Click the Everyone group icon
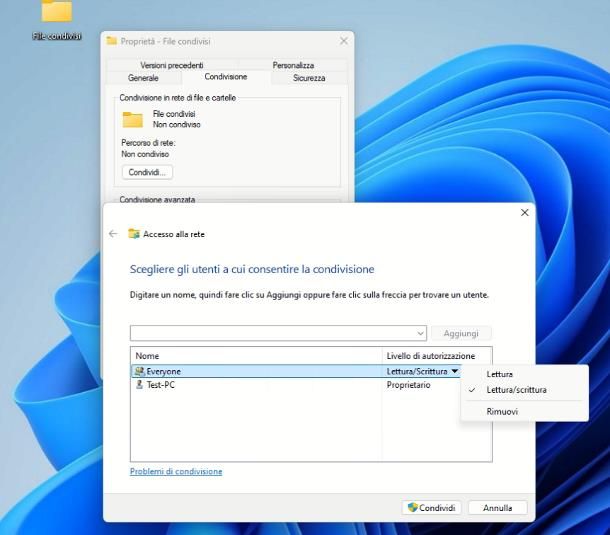The width and height of the screenshot is (610, 535). [139, 371]
